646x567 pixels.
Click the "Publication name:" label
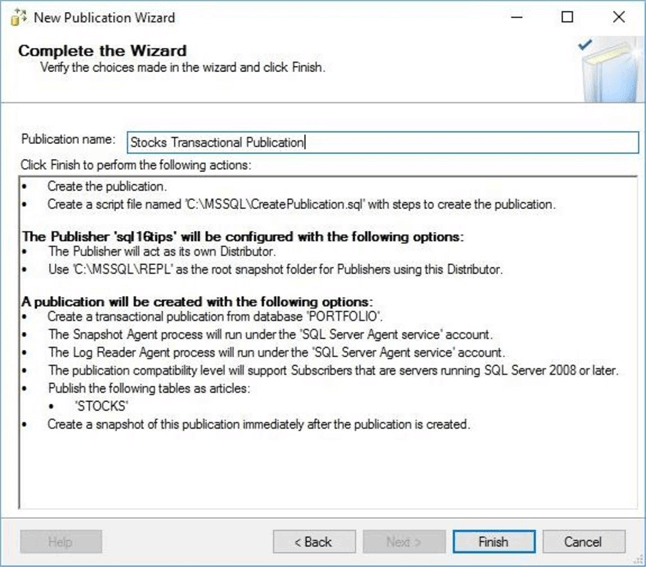coord(69,141)
